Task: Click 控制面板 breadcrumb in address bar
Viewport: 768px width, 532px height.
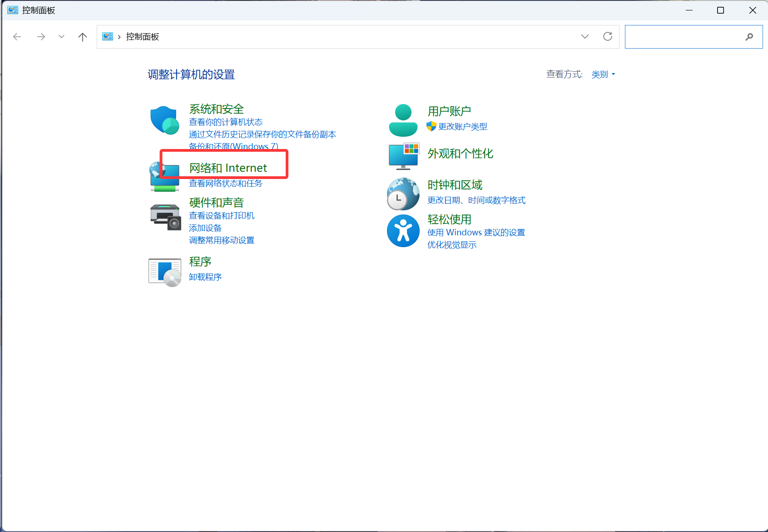Action: [143, 37]
